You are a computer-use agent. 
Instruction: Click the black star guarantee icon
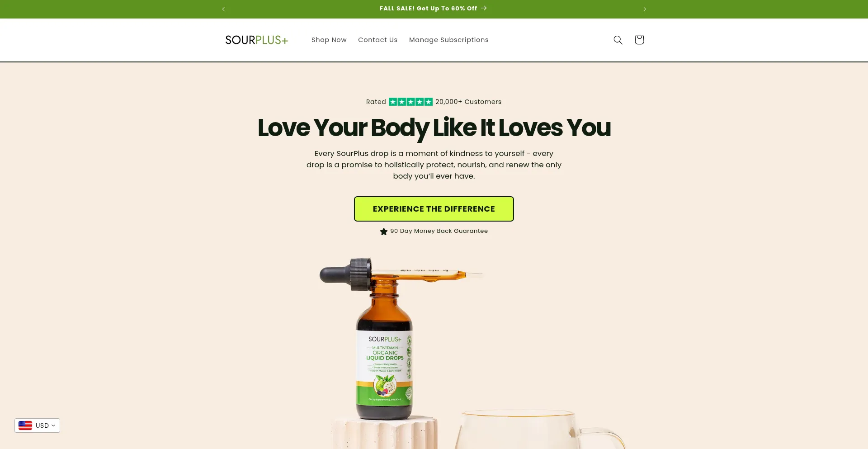click(x=384, y=232)
